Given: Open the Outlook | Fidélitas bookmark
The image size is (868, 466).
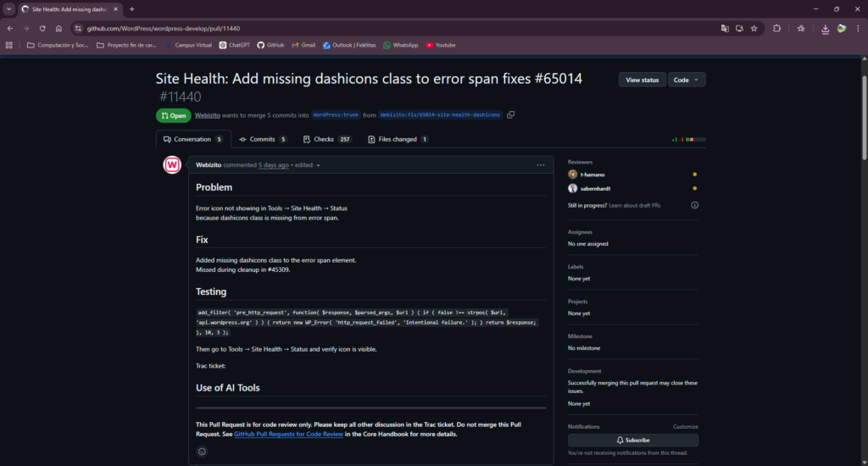Looking at the screenshot, I should click(x=349, y=46).
